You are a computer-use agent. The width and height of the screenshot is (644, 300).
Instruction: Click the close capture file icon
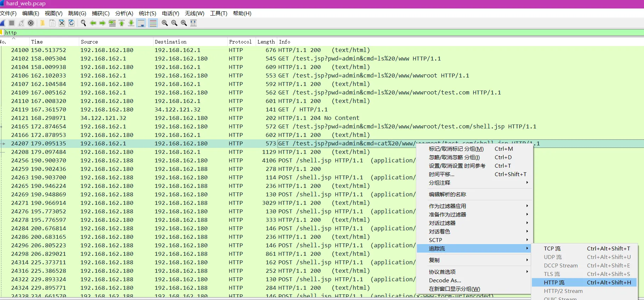click(62, 23)
